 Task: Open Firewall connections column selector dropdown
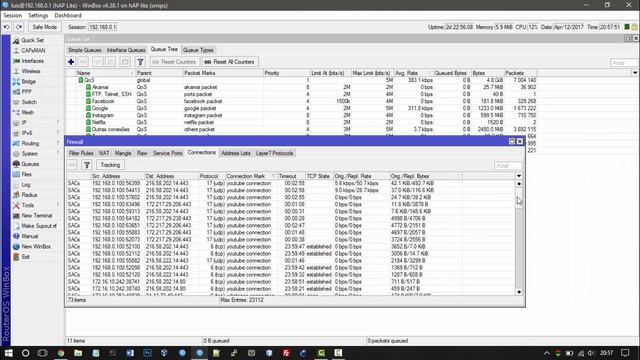519,176
